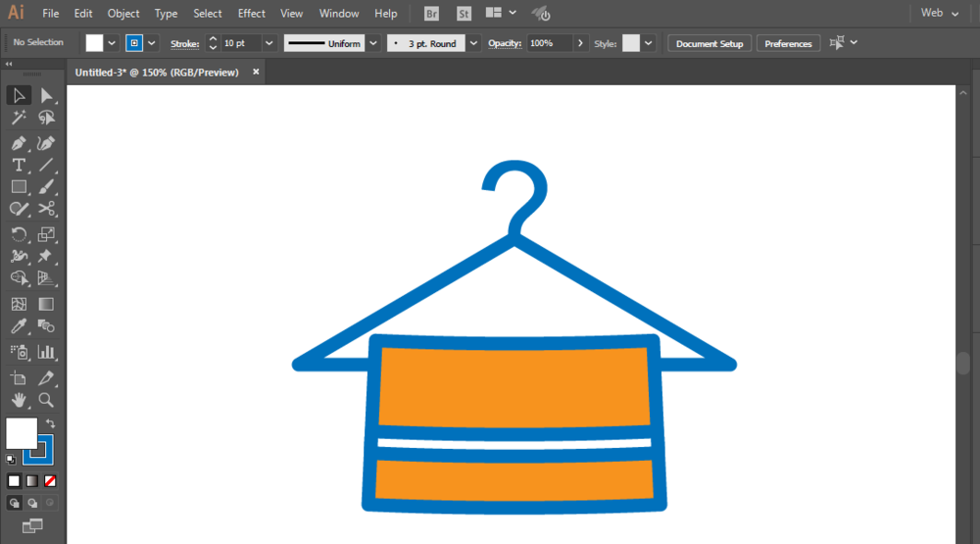Viewport: 980px width, 544px height.
Task: Open Preferences from the control bar
Action: pos(788,43)
